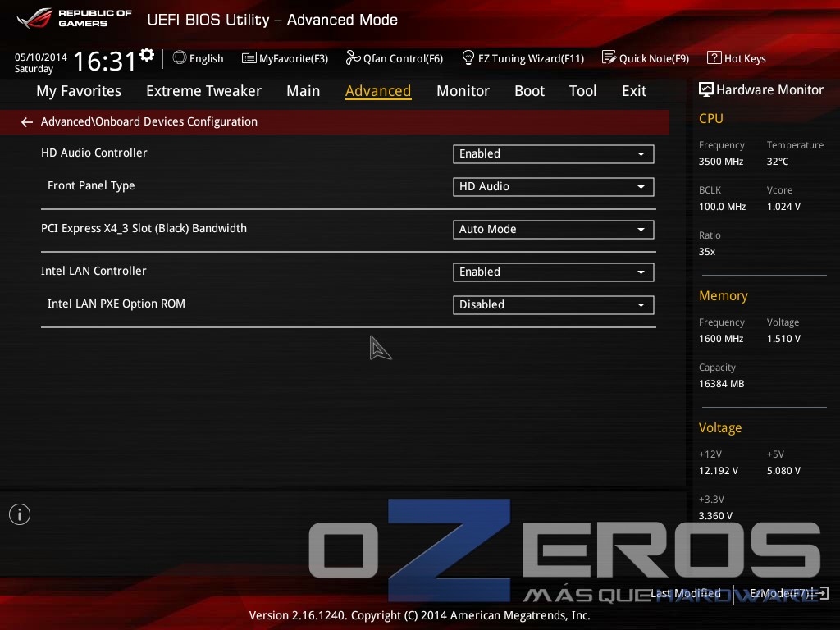This screenshot has height=630, width=840.
Task: Click +3.3V value 3.360 V
Action: [715, 515]
